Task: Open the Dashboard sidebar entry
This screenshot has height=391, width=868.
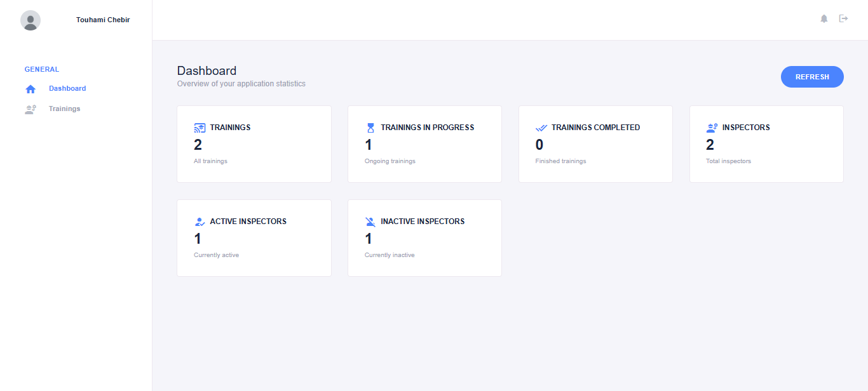Action: click(x=67, y=88)
